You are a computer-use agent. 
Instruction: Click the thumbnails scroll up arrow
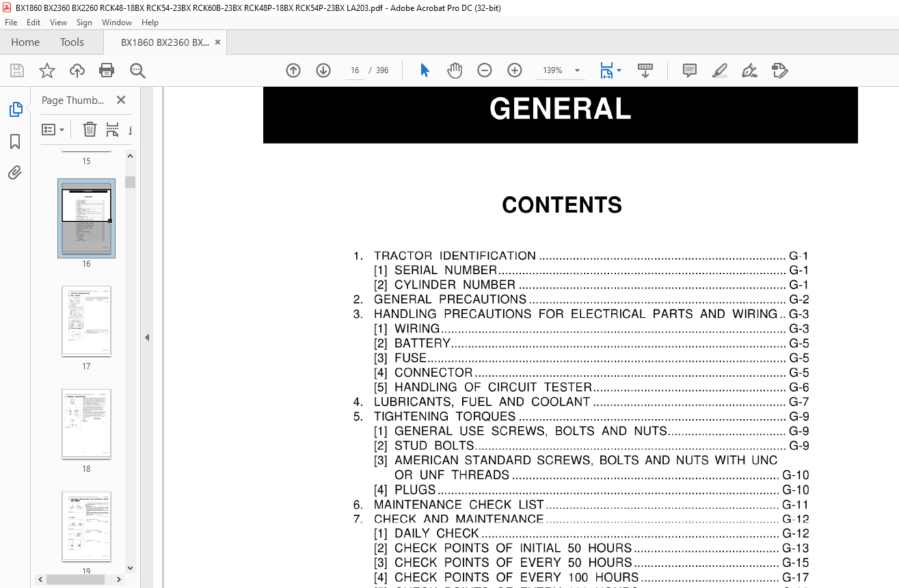(x=130, y=157)
